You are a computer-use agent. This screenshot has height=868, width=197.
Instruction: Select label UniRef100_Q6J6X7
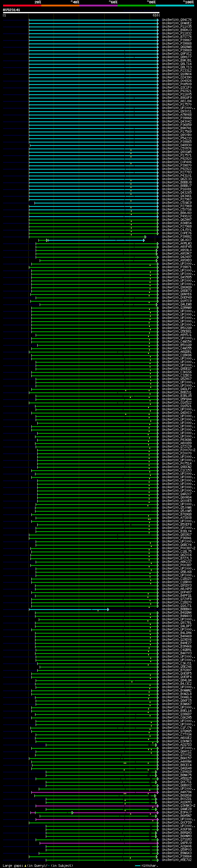pyautogui.click(x=177, y=240)
